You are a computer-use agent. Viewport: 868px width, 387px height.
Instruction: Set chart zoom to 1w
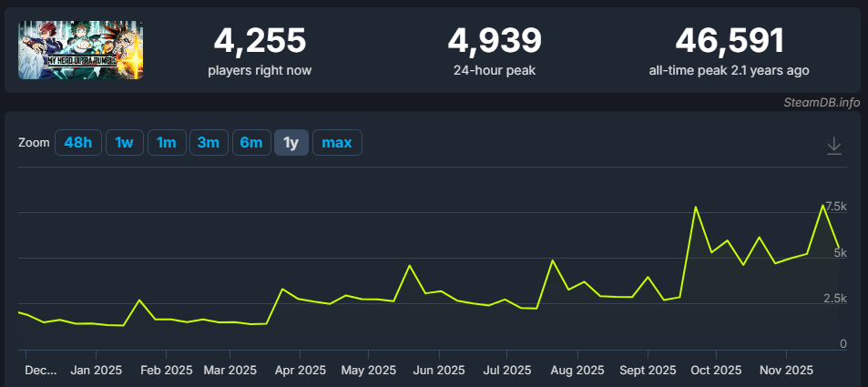tap(125, 143)
